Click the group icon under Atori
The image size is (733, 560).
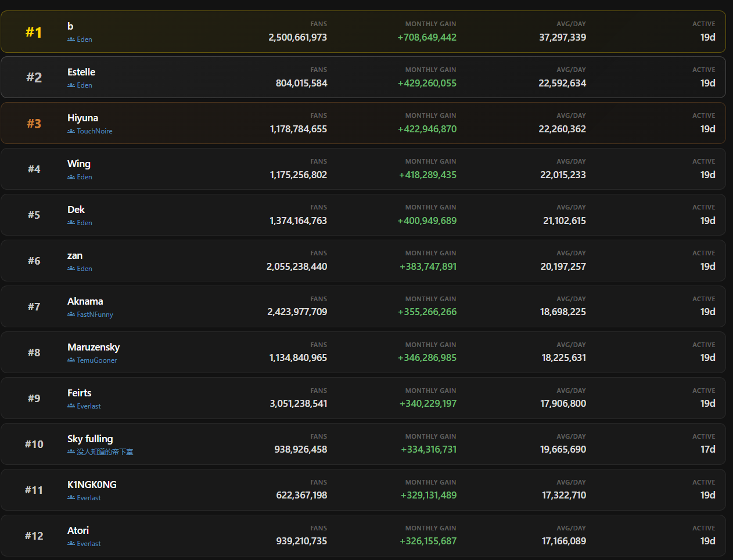pyautogui.click(x=71, y=544)
